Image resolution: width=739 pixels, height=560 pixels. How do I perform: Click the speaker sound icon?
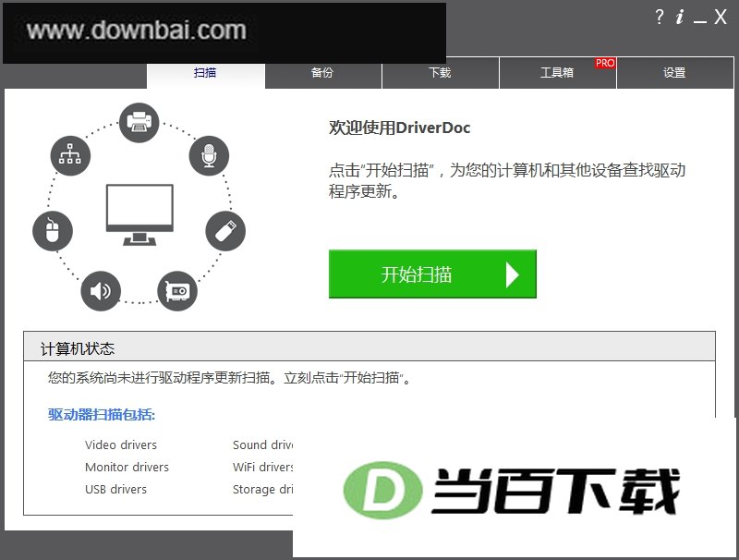coord(101,291)
